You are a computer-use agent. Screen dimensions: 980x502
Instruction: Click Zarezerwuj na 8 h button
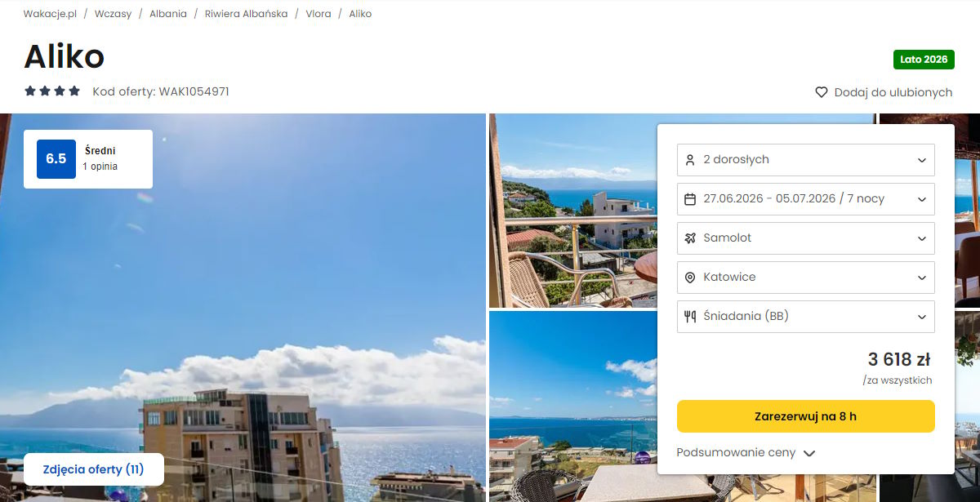pyautogui.click(x=806, y=416)
